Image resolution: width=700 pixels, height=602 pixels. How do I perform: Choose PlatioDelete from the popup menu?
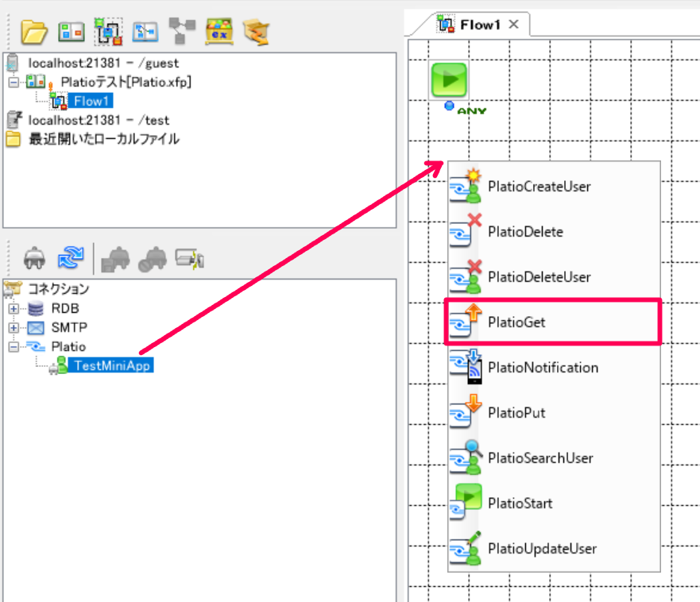click(x=554, y=231)
